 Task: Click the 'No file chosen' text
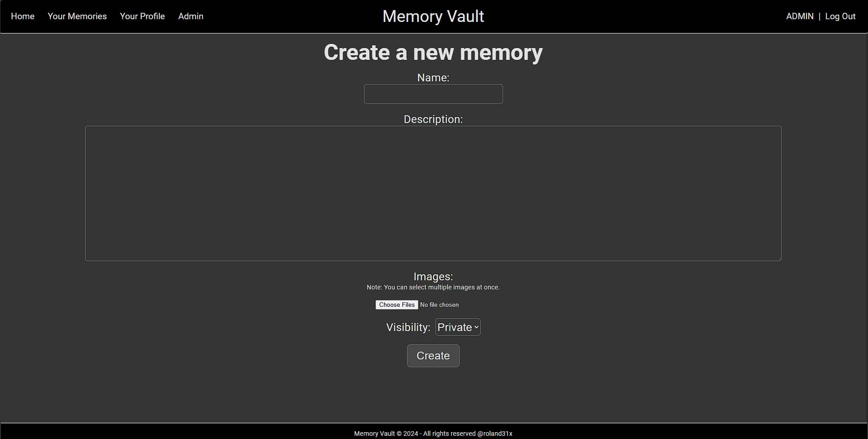point(439,305)
